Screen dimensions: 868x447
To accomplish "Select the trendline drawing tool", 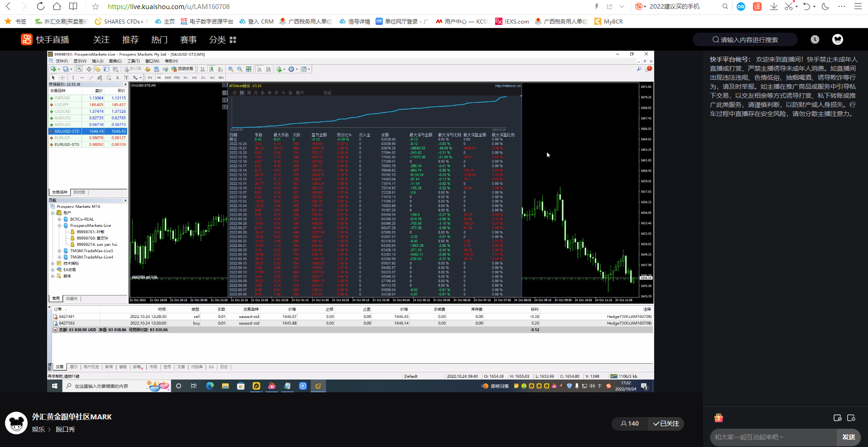I will (x=91, y=78).
